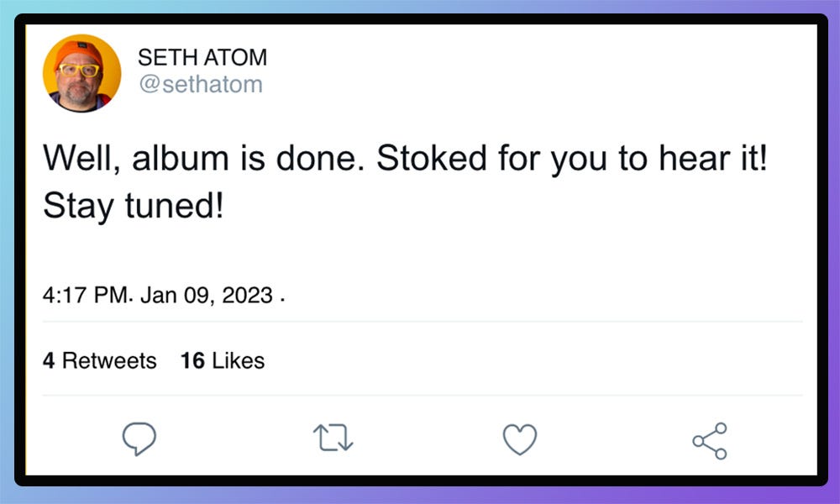Like the tweet with the heart icon
This screenshot has width=840, height=504.
tap(519, 439)
